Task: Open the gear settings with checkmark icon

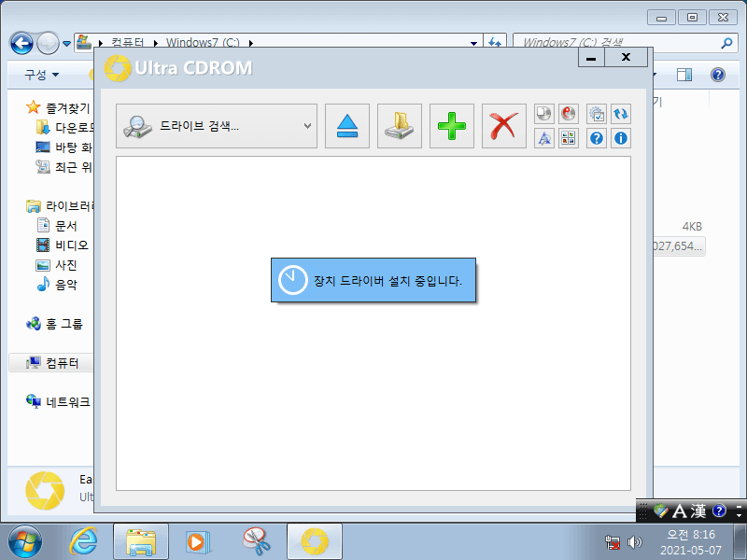Action: [597, 114]
